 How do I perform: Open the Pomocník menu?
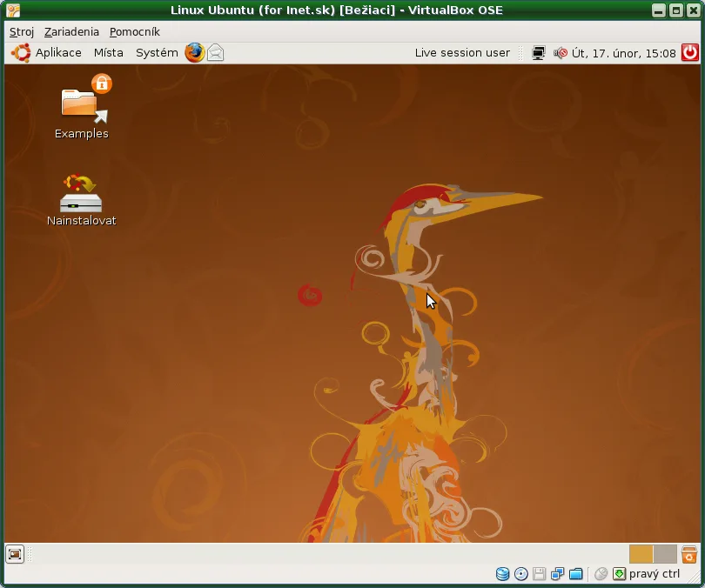coord(134,32)
